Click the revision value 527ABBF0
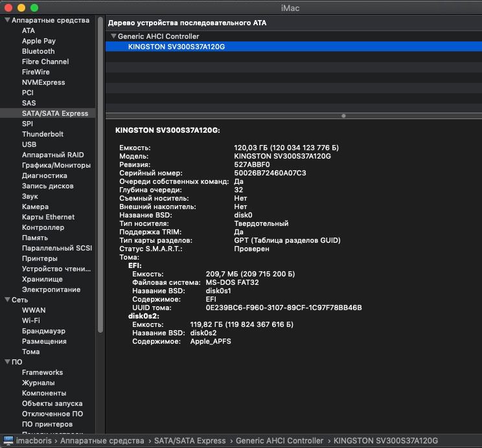Viewport: 482px width, 448px height. point(252,164)
